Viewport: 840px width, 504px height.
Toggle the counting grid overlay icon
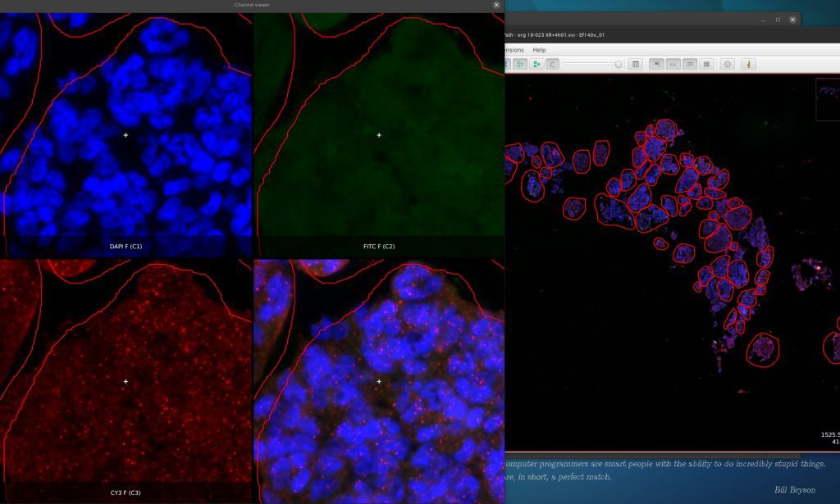point(706,64)
